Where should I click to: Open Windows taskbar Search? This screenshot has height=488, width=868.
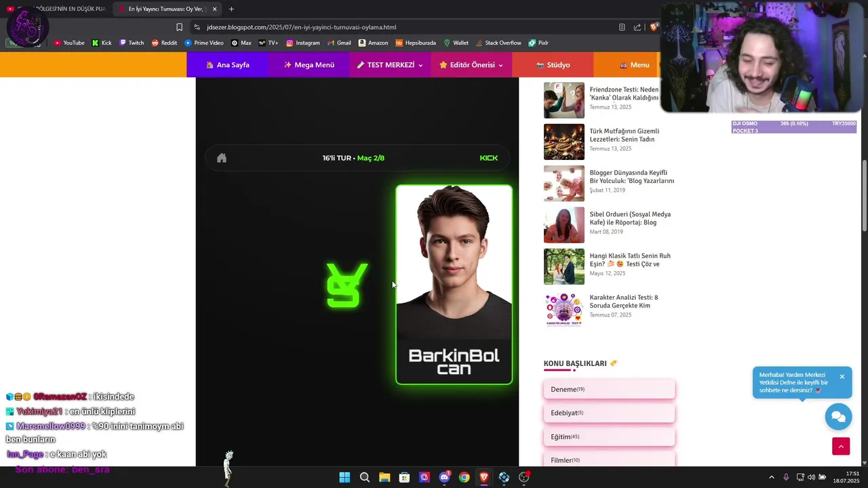point(364,477)
